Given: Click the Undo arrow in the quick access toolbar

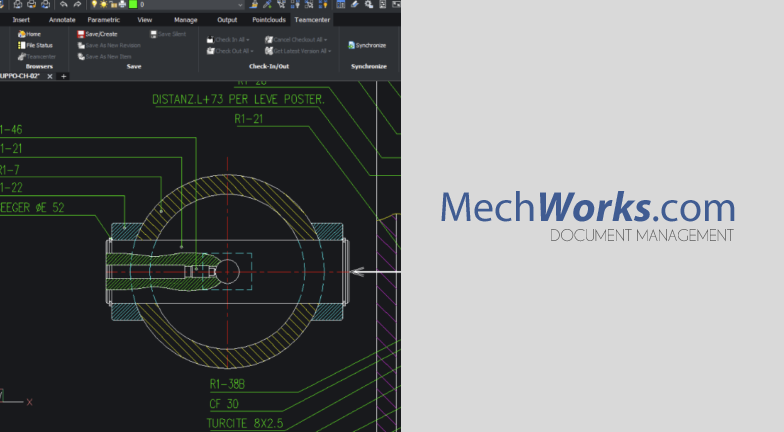Looking at the screenshot, I should pyautogui.click(x=64, y=4).
